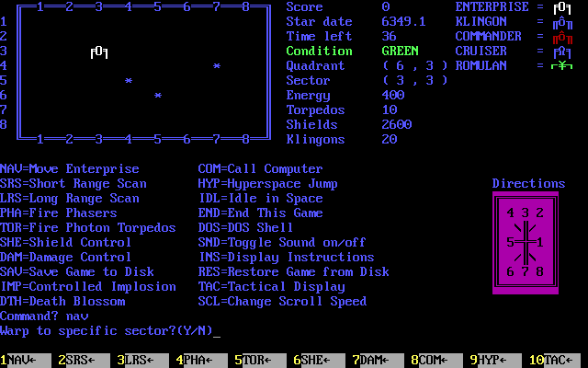The width and height of the screenshot is (588, 368).
Task: Click the Klingon ship icon in the legend
Action: pos(560,22)
